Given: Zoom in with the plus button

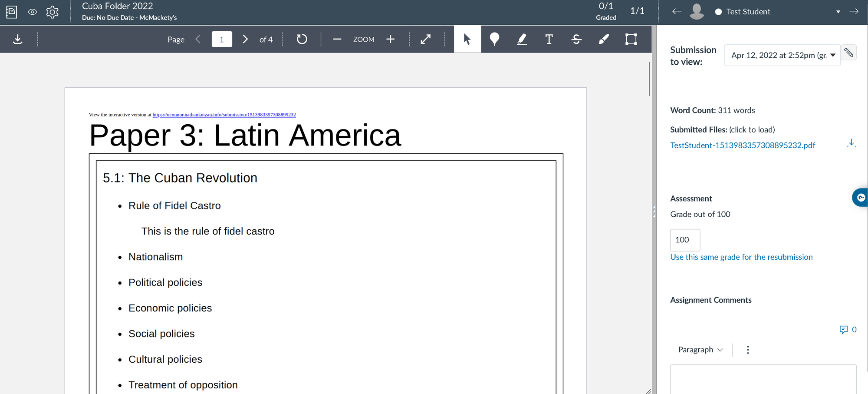Looking at the screenshot, I should point(391,40).
